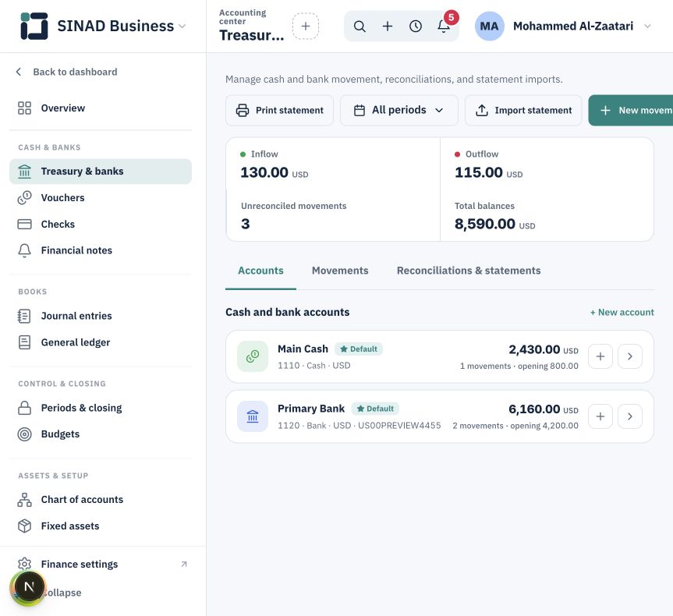Expand Main Cash account details chevron

tap(629, 356)
